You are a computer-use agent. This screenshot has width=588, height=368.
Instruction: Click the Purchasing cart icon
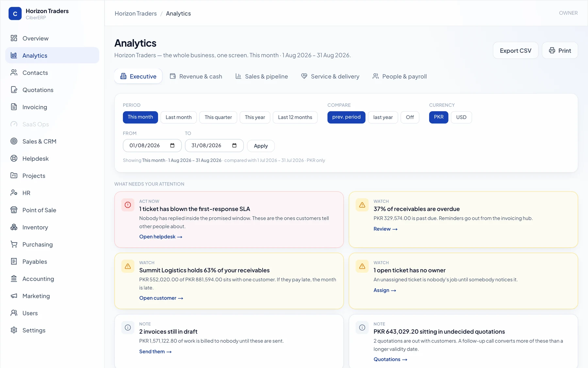coord(14,244)
